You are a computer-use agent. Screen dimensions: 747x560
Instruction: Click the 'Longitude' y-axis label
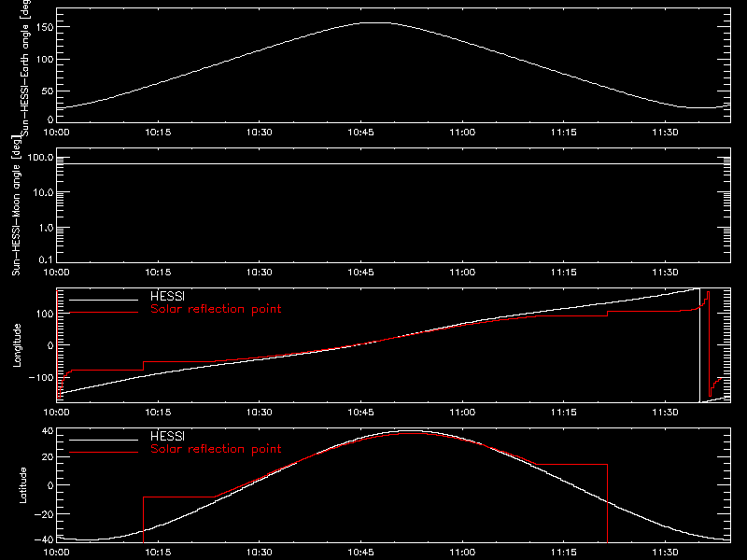click(17, 345)
